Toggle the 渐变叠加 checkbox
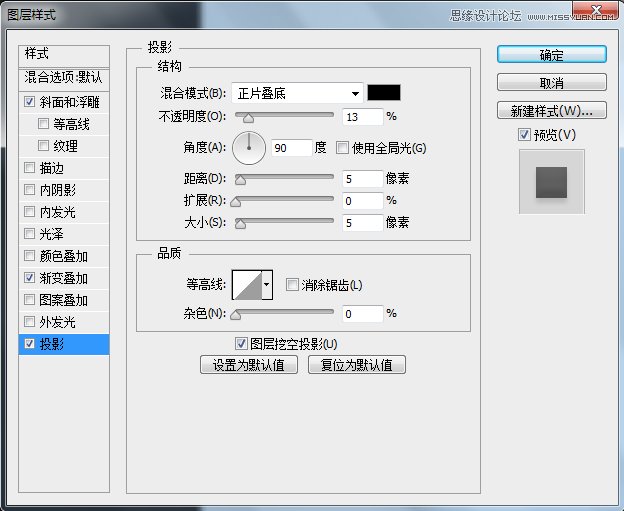The height and width of the screenshot is (511, 624). (x=29, y=277)
